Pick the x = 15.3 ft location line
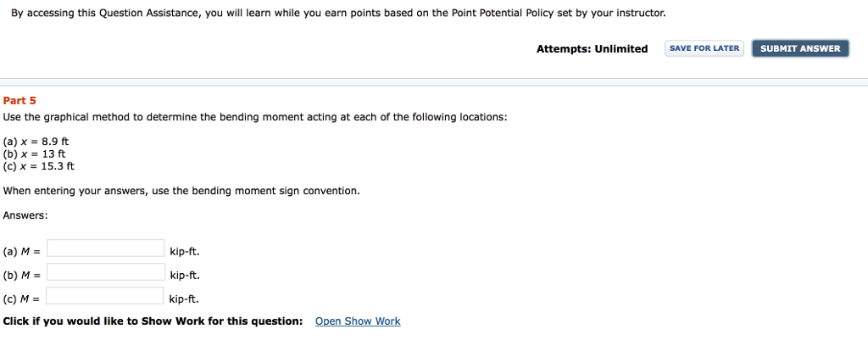The width and height of the screenshot is (868, 346). [39, 166]
